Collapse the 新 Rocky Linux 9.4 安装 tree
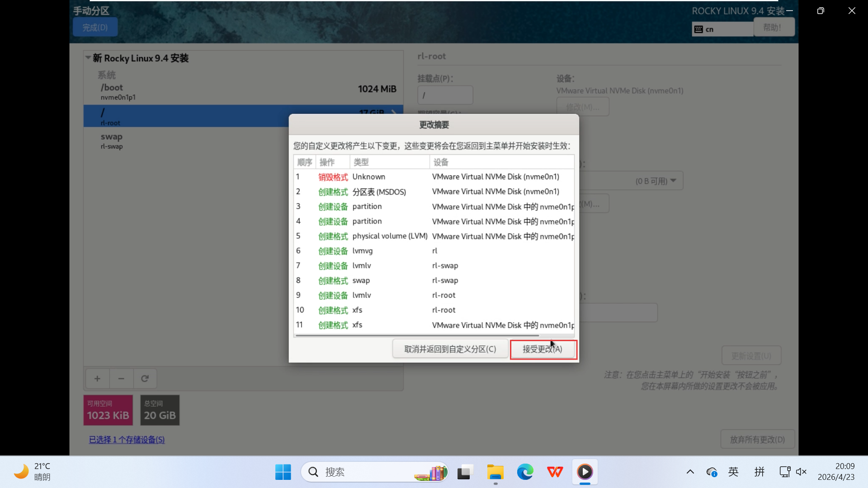The image size is (868, 488). click(88, 58)
